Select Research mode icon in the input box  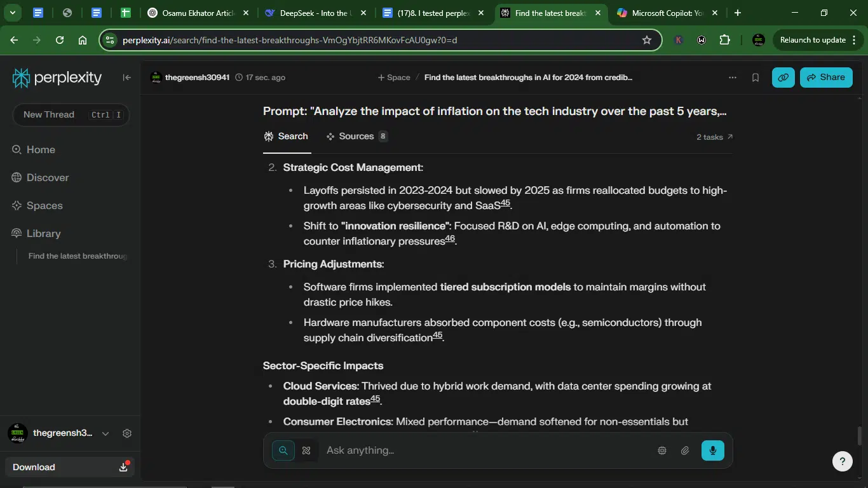pyautogui.click(x=306, y=451)
